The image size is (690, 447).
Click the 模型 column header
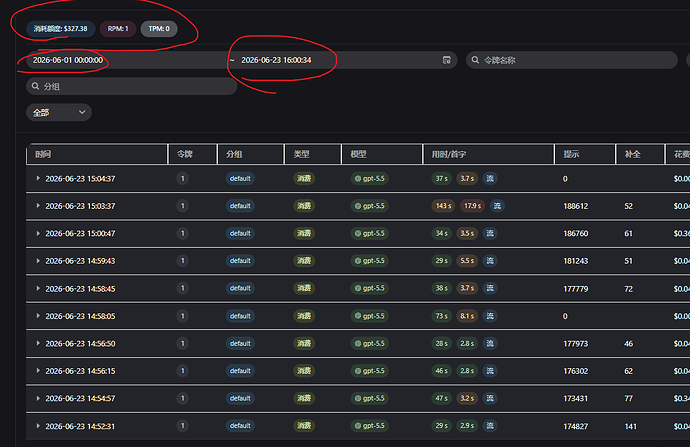point(382,154)
